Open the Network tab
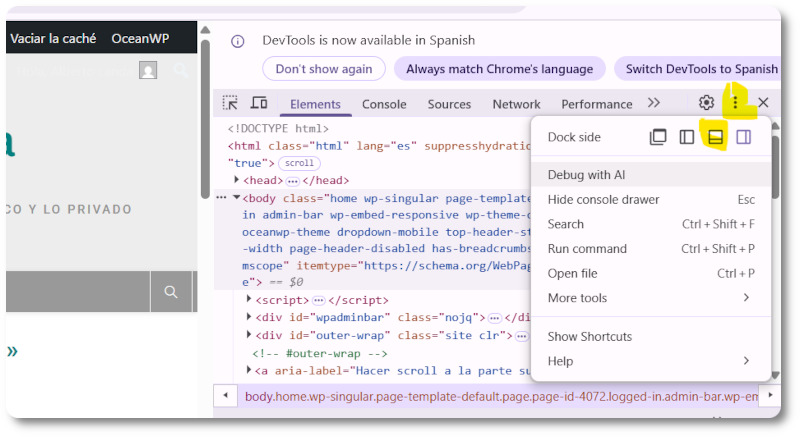This screenshot has height=437, width=800. [516, 104]
